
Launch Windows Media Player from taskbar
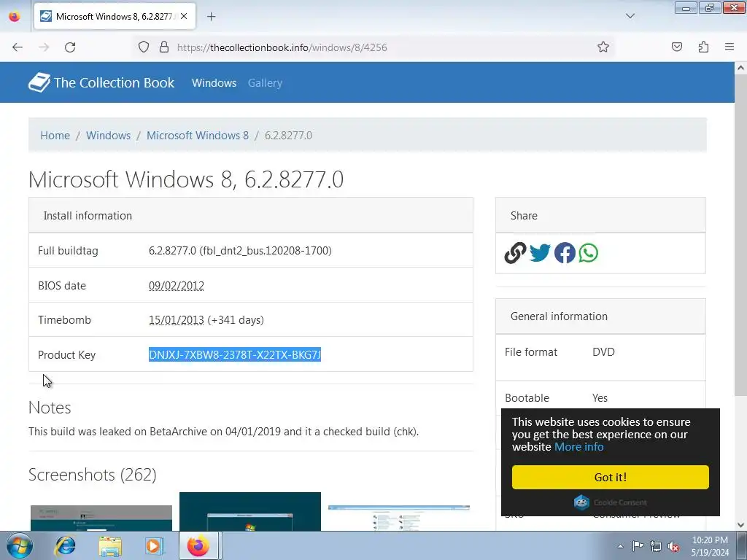[154, 545]
